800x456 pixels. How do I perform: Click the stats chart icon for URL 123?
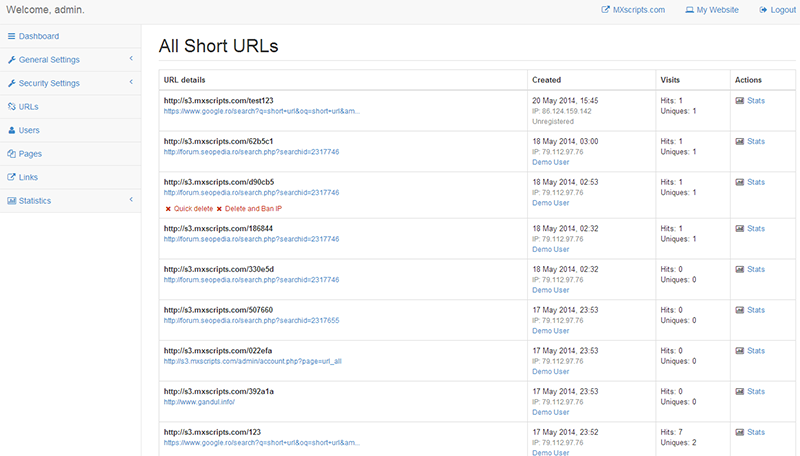click(739, 433)
